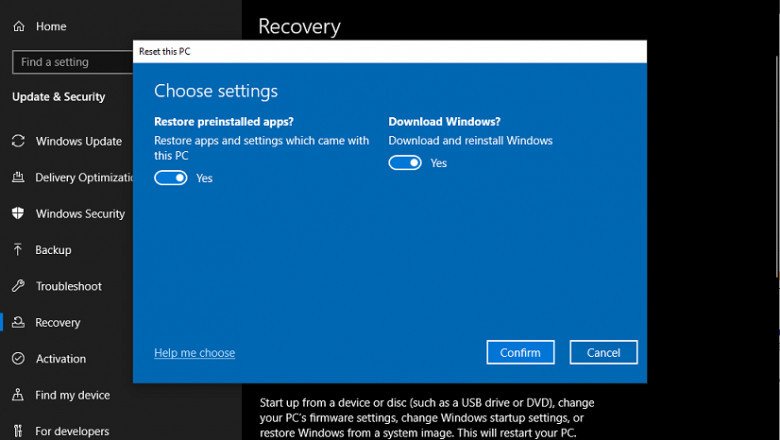Click the 'Recovery' page heading
The height and width of the screenshot is (440, 780).
(x=299, y=26)
